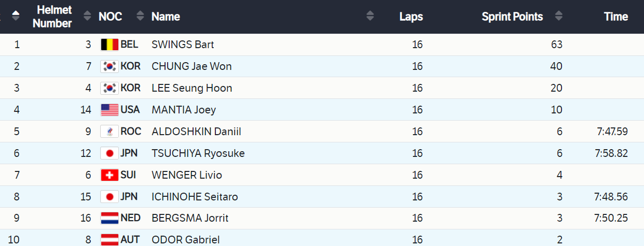Click the Austria flag icon
Viewport: 644px width, 246px height.
(109, 239)
